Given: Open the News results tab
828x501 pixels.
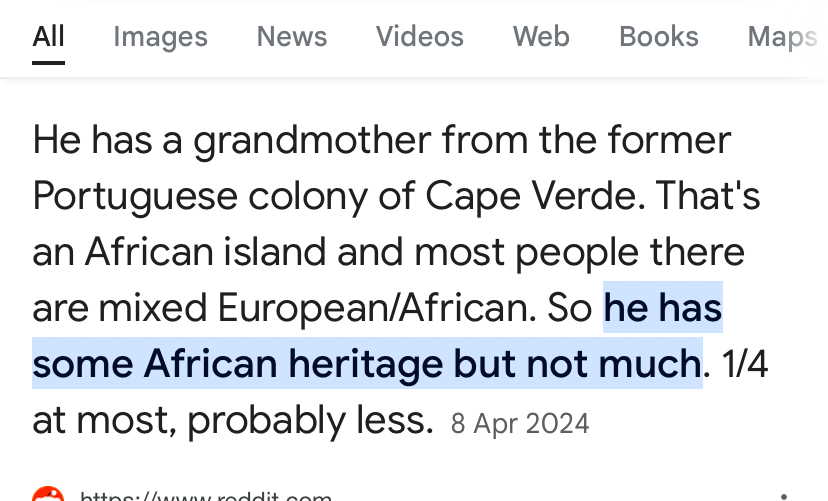Looking at the screenshot, I should click(x=291, y=37).
